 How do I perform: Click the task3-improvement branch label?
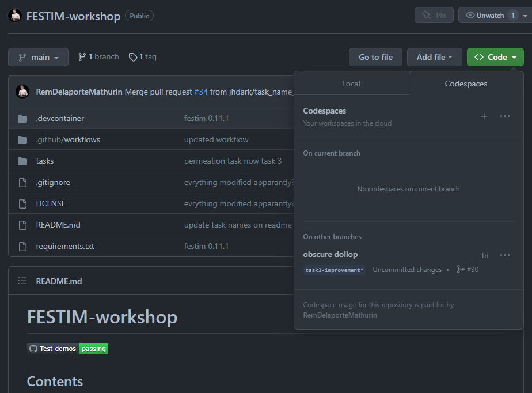tap(334, 270)
